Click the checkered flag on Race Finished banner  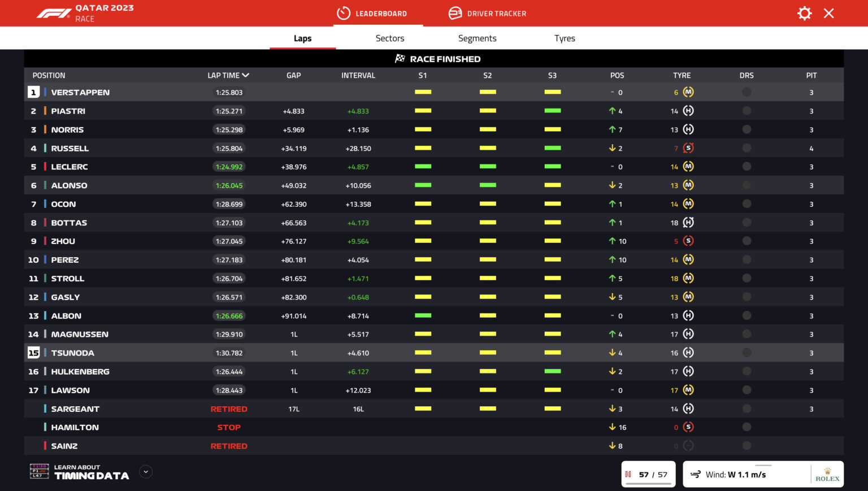click(x=401, y=58)
